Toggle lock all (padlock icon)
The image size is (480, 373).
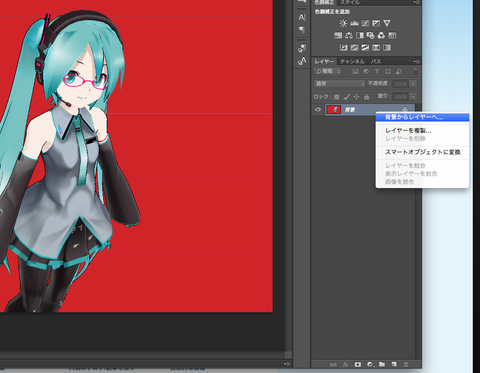(x=366, y=97)
